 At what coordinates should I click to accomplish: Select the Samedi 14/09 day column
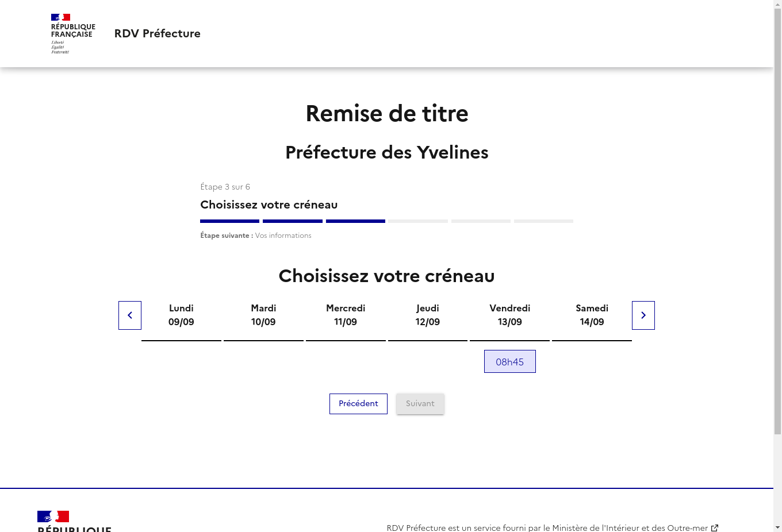click(x=592, y=315)
